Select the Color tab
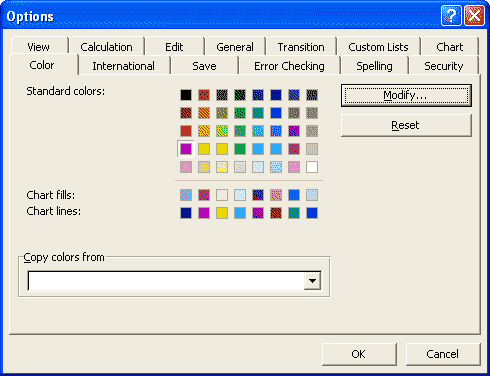 (42, 65)
